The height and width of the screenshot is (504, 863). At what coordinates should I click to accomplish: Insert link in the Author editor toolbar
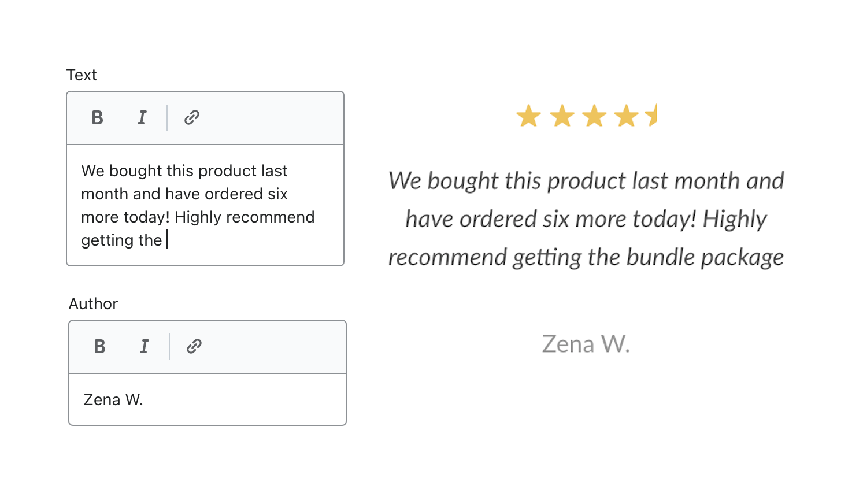point(194,347)
